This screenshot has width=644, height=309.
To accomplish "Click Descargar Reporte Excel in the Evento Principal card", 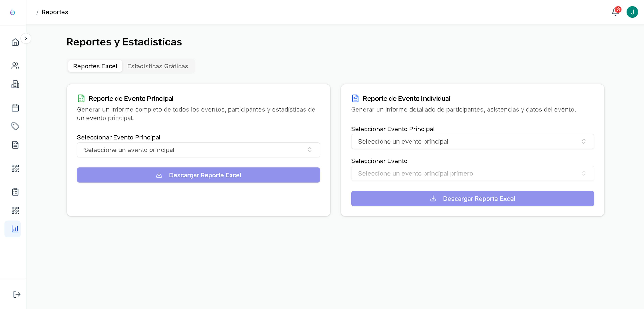I will pos(198,175).
